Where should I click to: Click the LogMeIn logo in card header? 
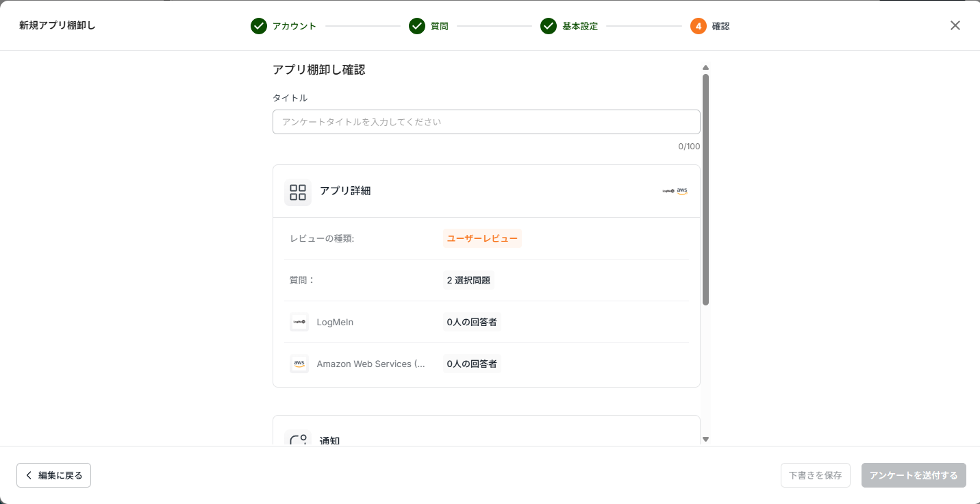tap(668, 191)
